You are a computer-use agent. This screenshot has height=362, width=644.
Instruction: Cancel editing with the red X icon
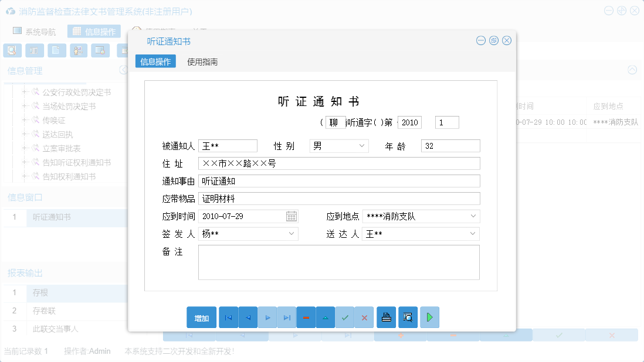[364, 317]
